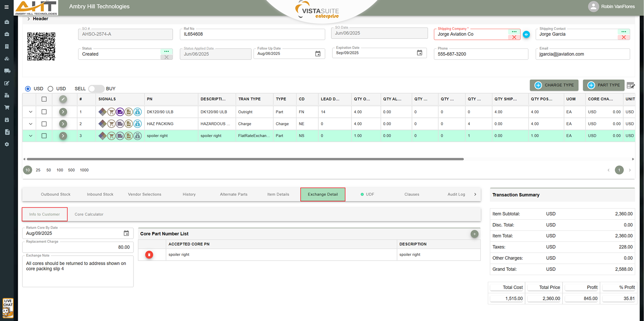
Task: Toggle the Sell/Buy switch
Action: (96, 89)
